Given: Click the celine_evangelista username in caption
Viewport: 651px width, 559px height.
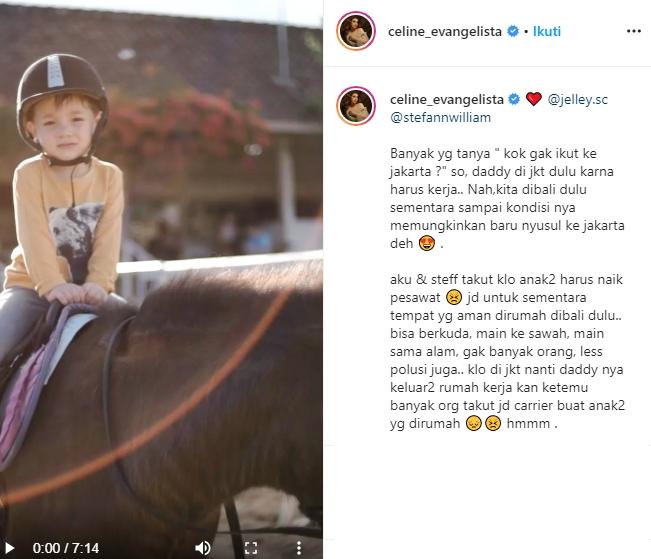Looking at the screenshot, I should tap(447, 99).
